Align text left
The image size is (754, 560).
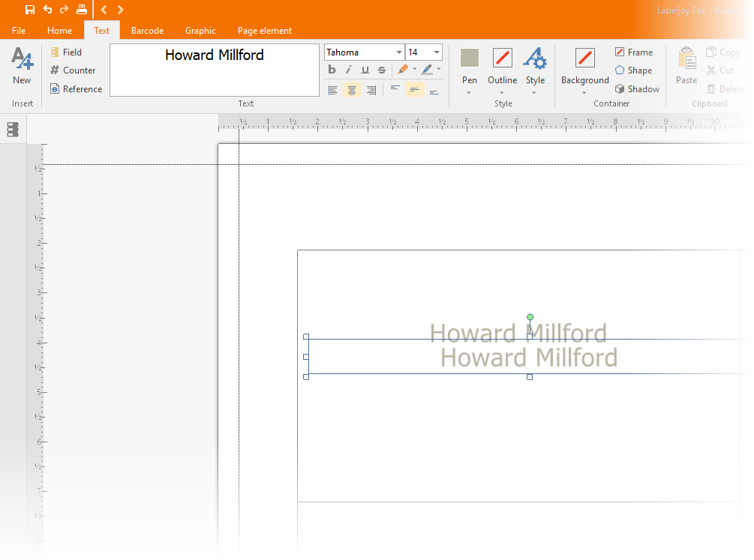point(333,91)
